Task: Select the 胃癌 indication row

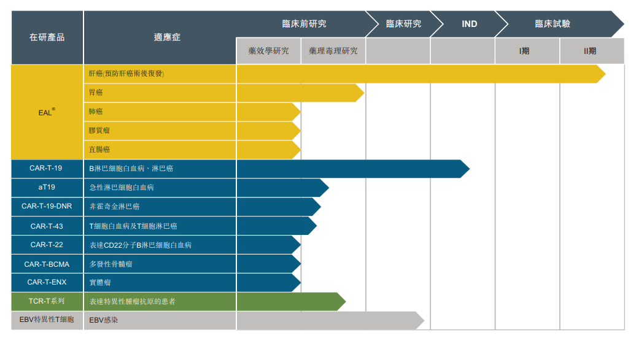Action: (x=160, y=93)
